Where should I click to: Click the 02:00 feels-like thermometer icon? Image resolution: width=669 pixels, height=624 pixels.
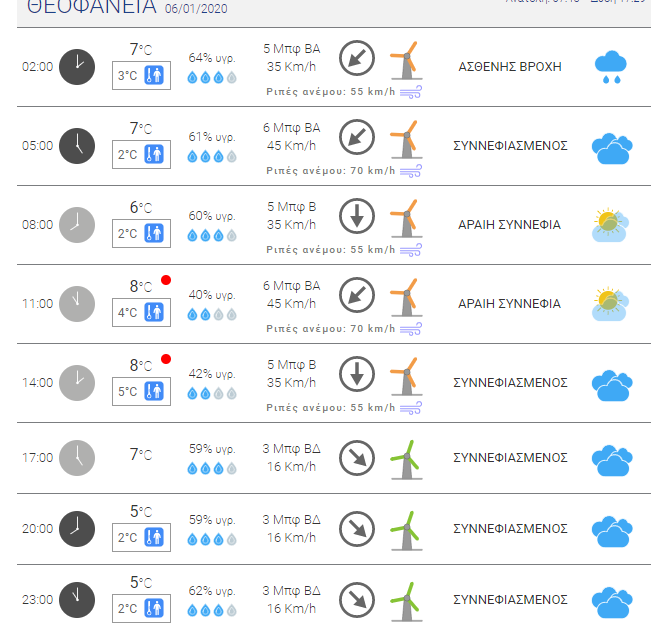click(x=154, y=75)
